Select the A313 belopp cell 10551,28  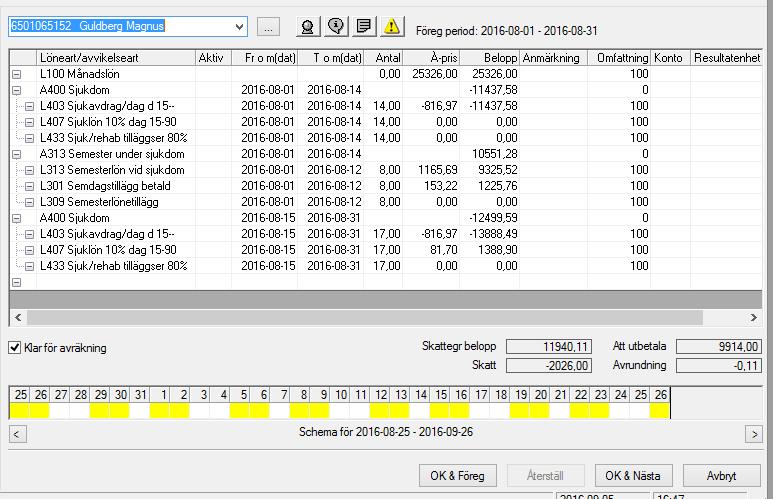[490, 154]
